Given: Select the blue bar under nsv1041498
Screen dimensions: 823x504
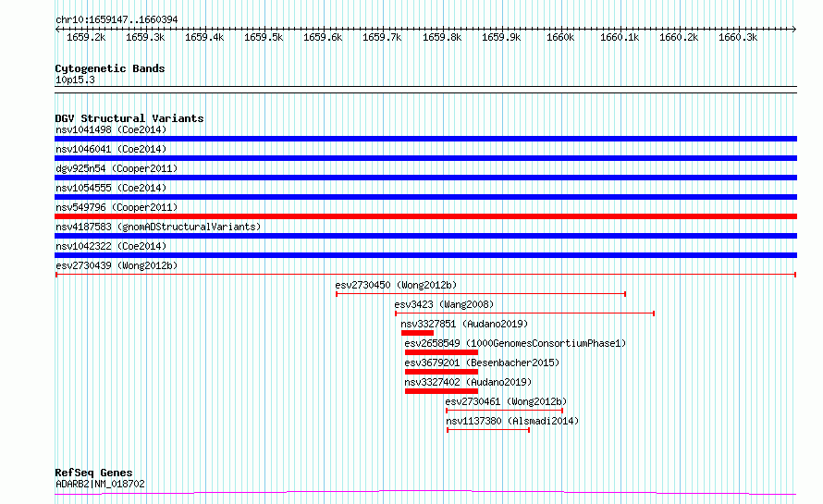Looking at the screenshot, I should point(425,139).
